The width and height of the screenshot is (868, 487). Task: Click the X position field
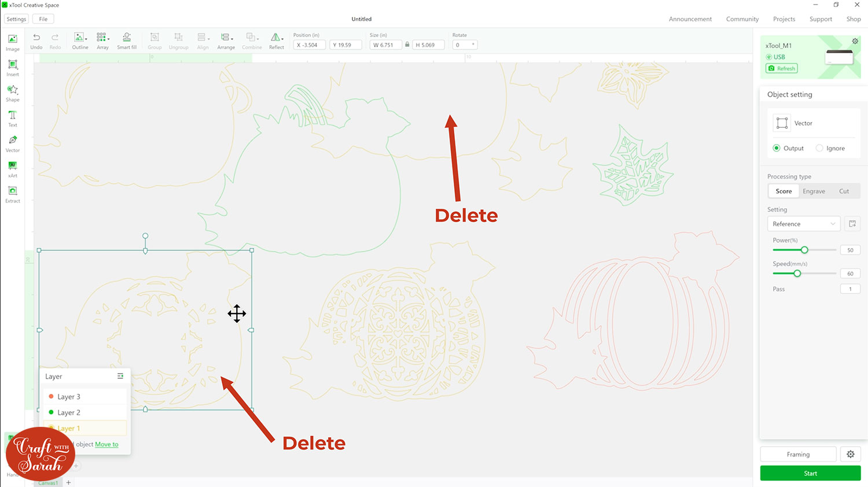coord(310,45)
